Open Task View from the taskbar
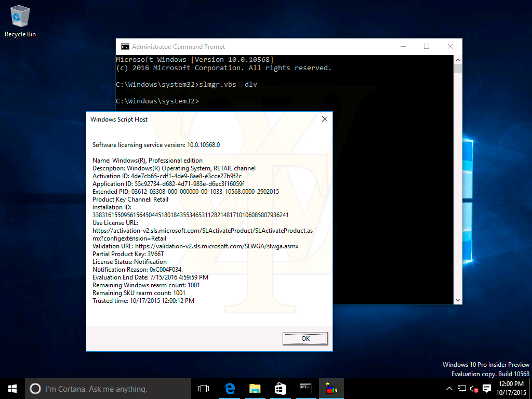 (x=204, y=389)
